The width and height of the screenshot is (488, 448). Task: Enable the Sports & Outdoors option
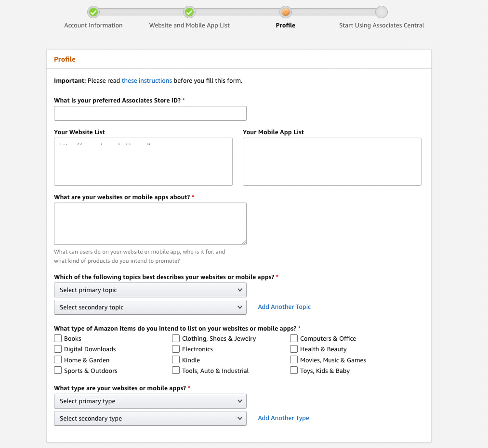tap(58, 370)
